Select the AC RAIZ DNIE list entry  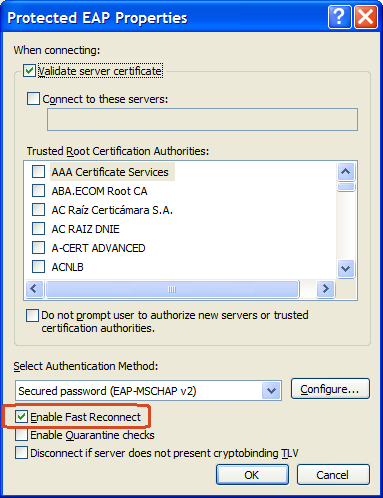tap(85, 229)
